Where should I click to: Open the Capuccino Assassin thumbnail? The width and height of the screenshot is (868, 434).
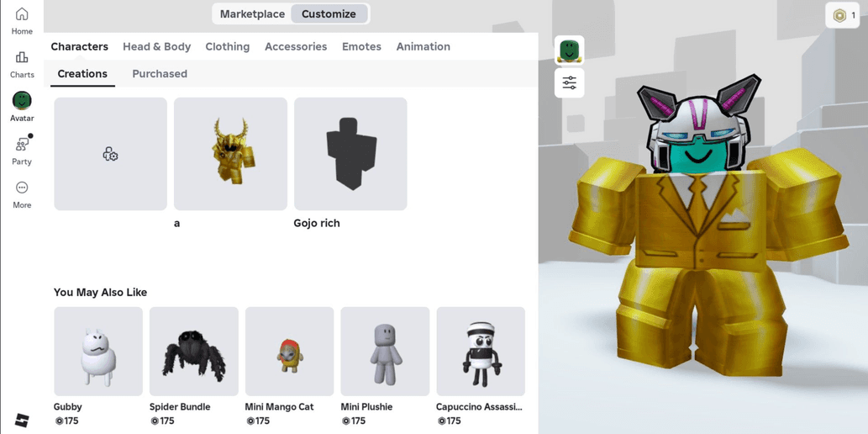tap(481, 352)
